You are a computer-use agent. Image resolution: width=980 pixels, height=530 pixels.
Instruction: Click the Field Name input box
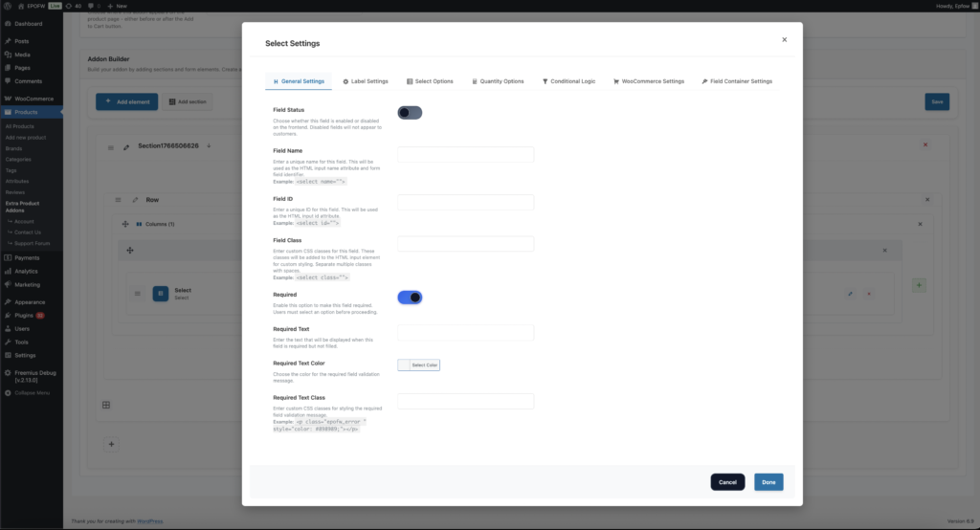[x=465, y=154]
